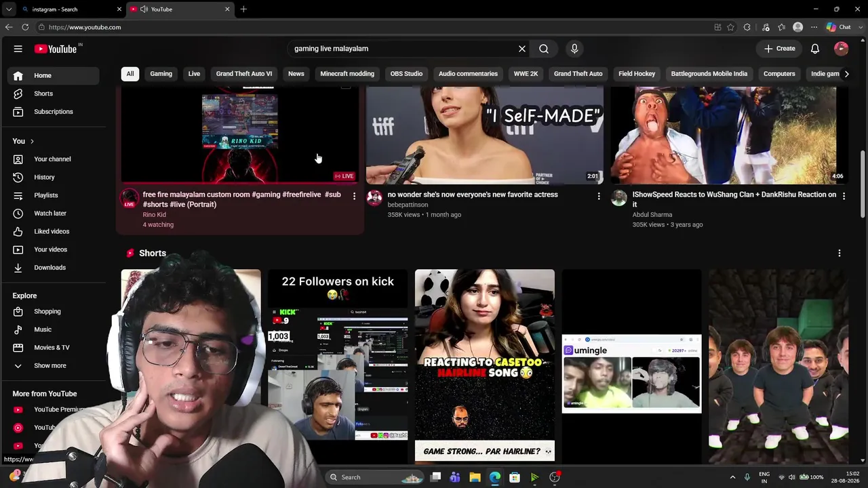Screen dimensions: 868x488
Task: Open Microsoft Store from the taskbar
Action: click(515, 477)
